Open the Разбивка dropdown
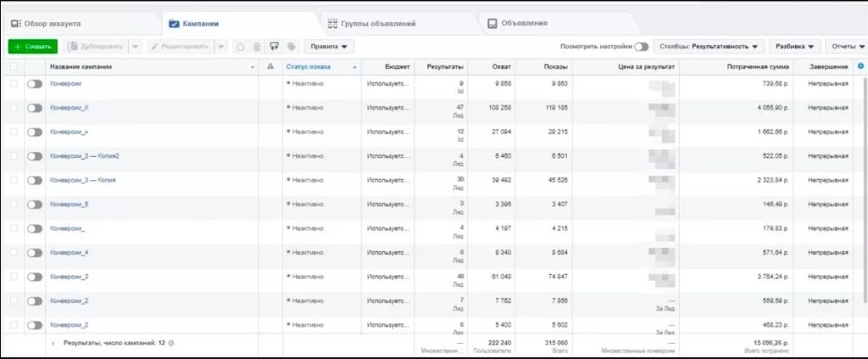 click(794, 47)
